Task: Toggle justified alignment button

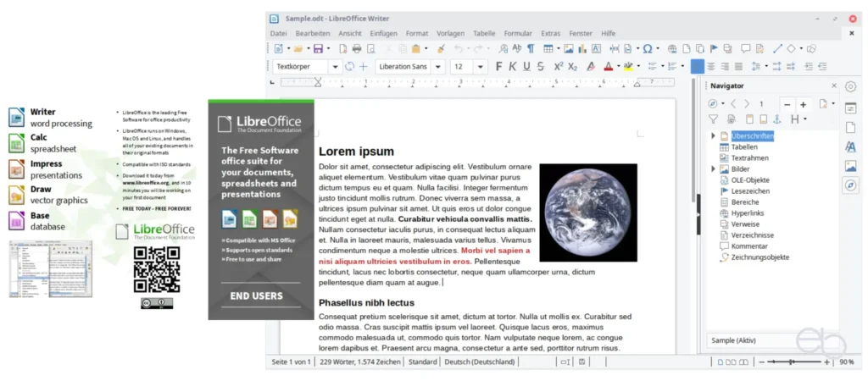Action: point(738,66)
